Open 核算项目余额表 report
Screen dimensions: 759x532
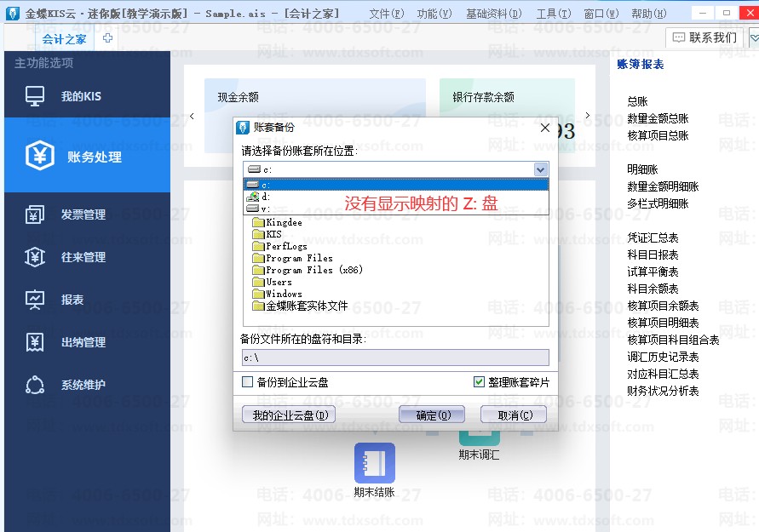pos(663,306)
